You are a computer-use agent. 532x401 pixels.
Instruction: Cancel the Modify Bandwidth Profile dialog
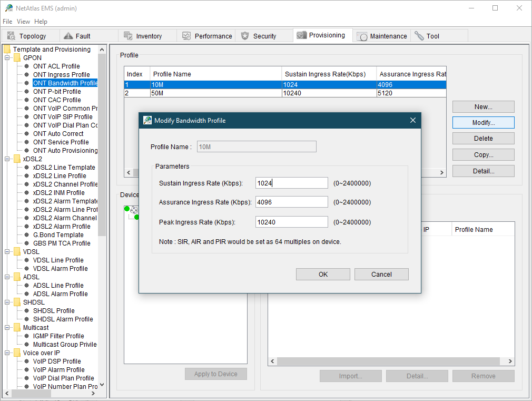click(x=381, y=274)
